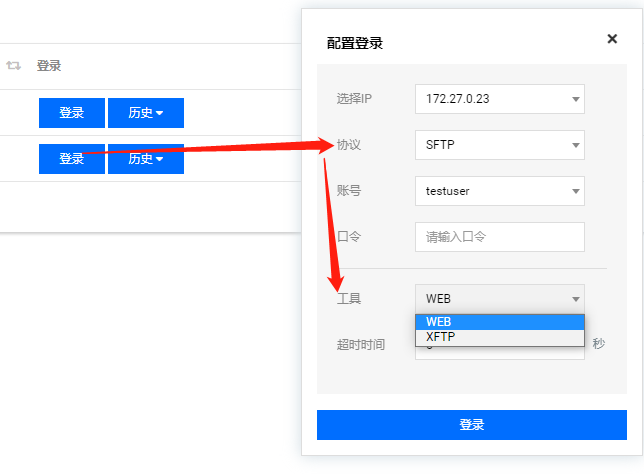Screen dimensions: 644x474
Task: Select WEB option in the tool list
Action: pos(500,322)
